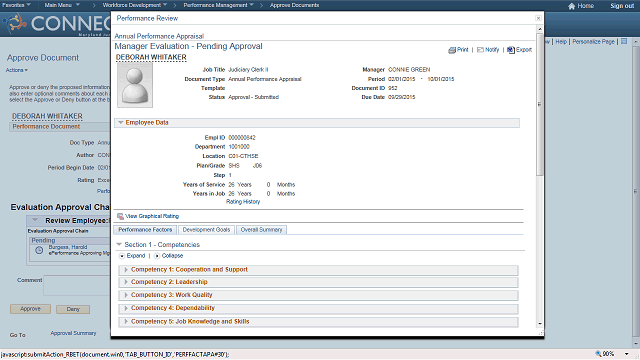The height and width of the screenshot is (360, 640).
Task: Click Job Title value Judiciary Clerk II
Action: pos(248,70)
